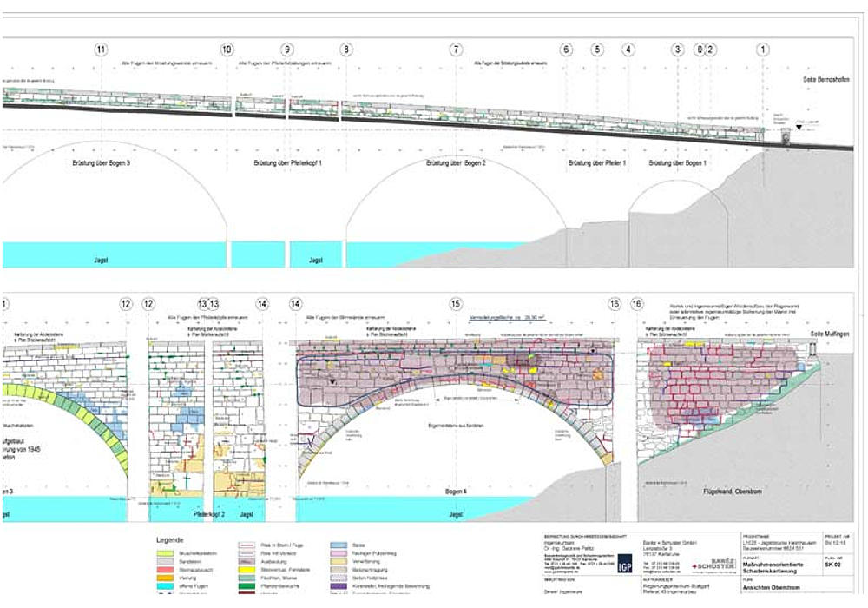868x608 pixels.
Task: Click circled axis marker 10
Action: tap(227, 50)
